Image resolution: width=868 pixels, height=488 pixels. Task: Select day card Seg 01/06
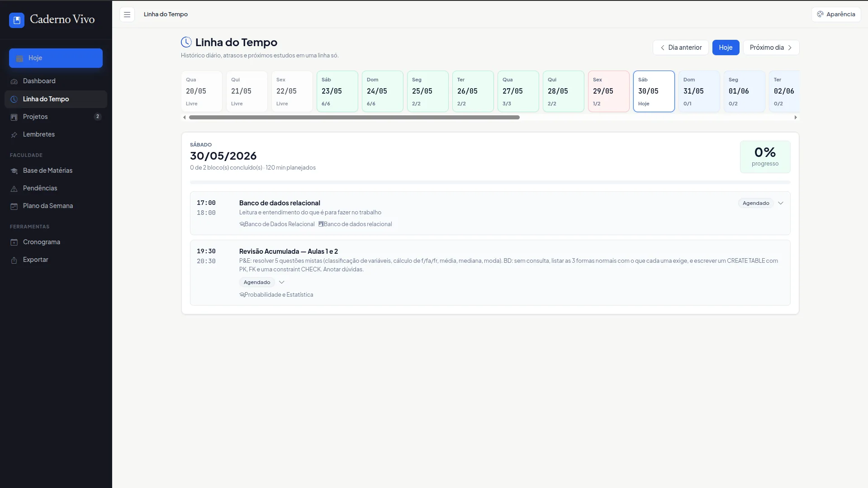(745, 91)
